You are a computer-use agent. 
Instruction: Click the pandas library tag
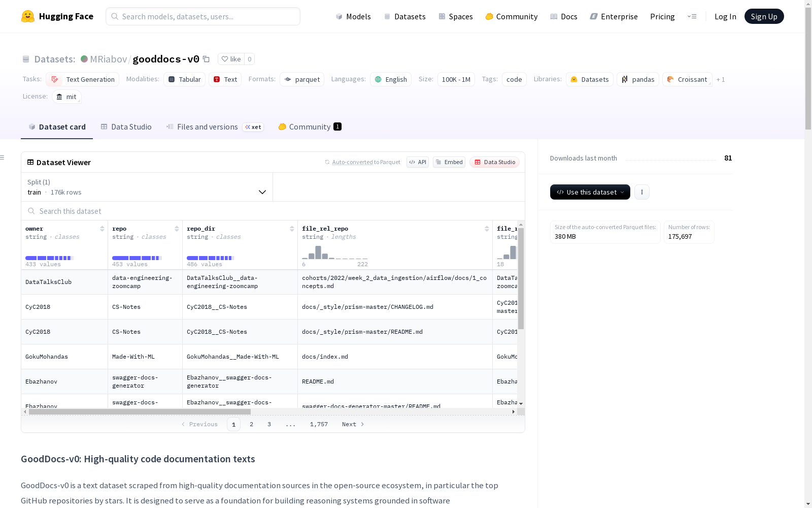coord(638,79)
